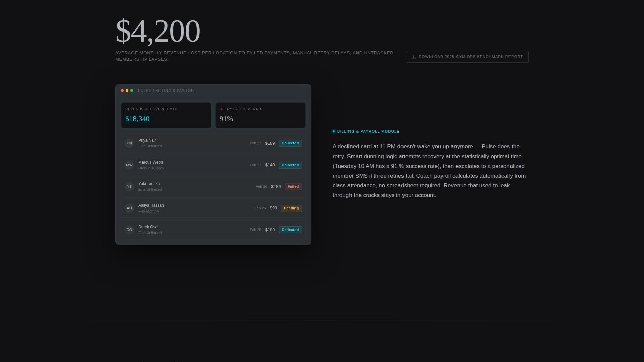The width and height of the screenshot is (644, 362).
Task: Click Feb 27 date on Marcus Webb row
Action: (255, 165)
